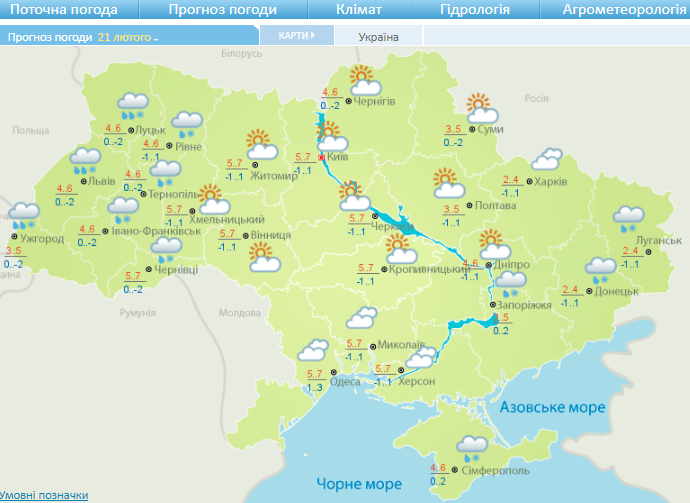Click the Умовні позначки legend link
690x503 pixels.
(44, 495)
